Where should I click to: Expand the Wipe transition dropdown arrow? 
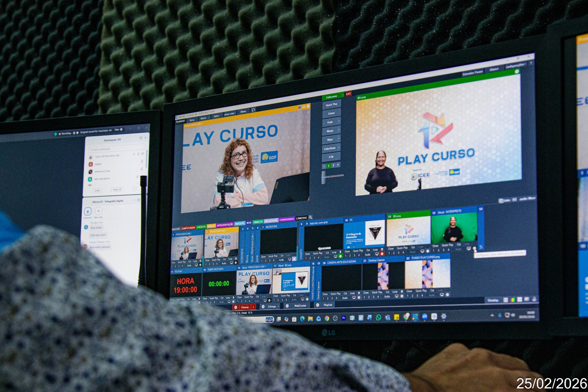[339, 139]
